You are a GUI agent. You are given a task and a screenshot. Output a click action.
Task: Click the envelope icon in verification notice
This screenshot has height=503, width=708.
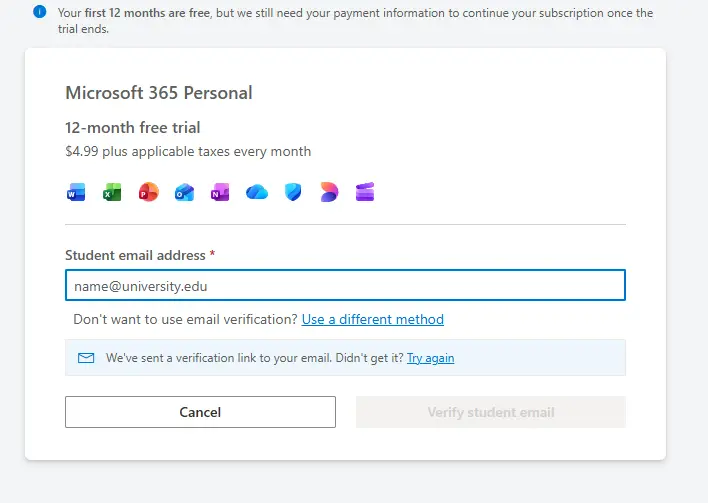tap(86, 358)
